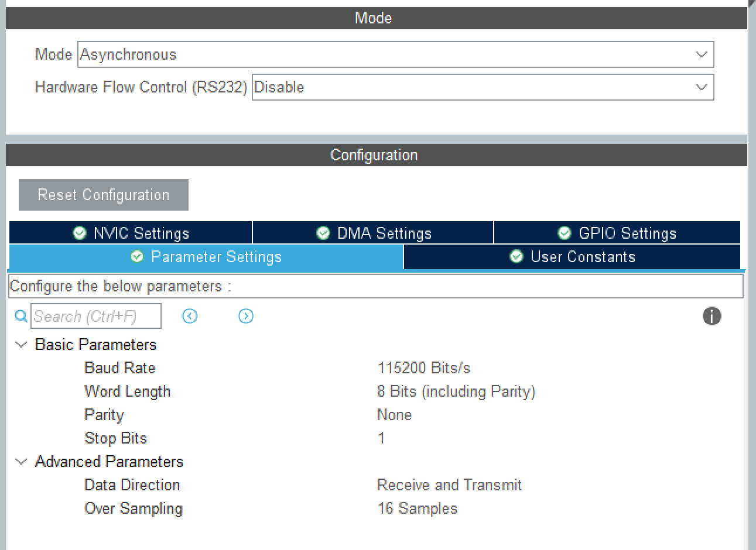Click the DMA Settings green check icon

click(323, 233)
